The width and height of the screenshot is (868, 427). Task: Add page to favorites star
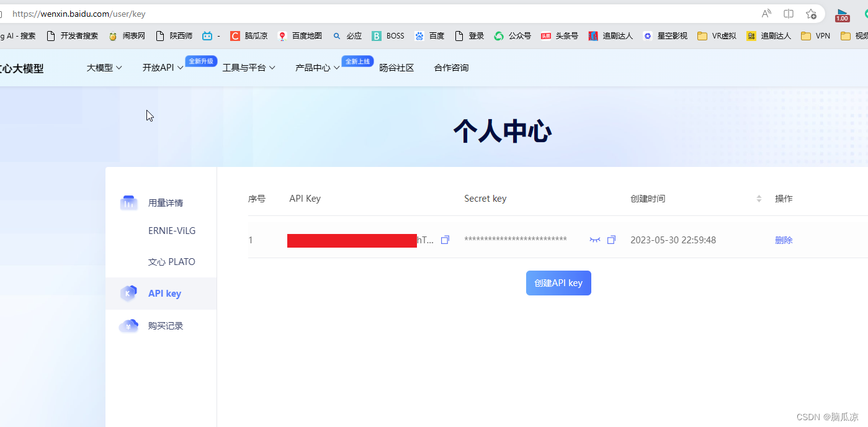[811, 14]
